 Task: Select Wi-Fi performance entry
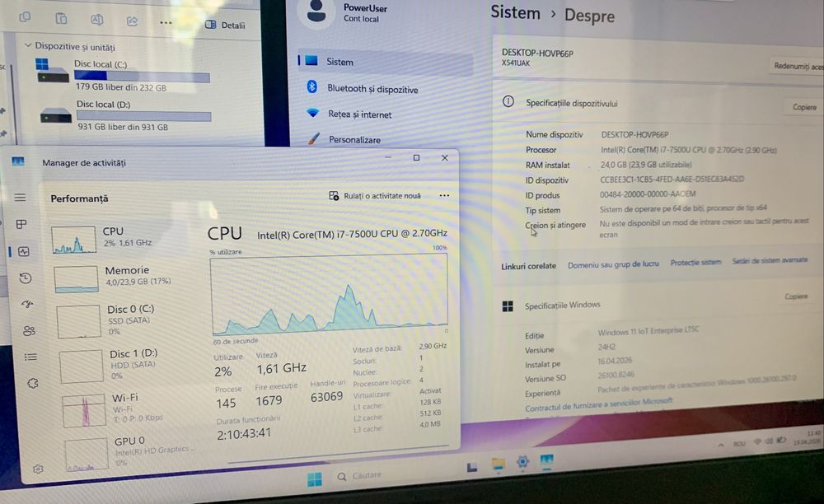coord(112,409)
